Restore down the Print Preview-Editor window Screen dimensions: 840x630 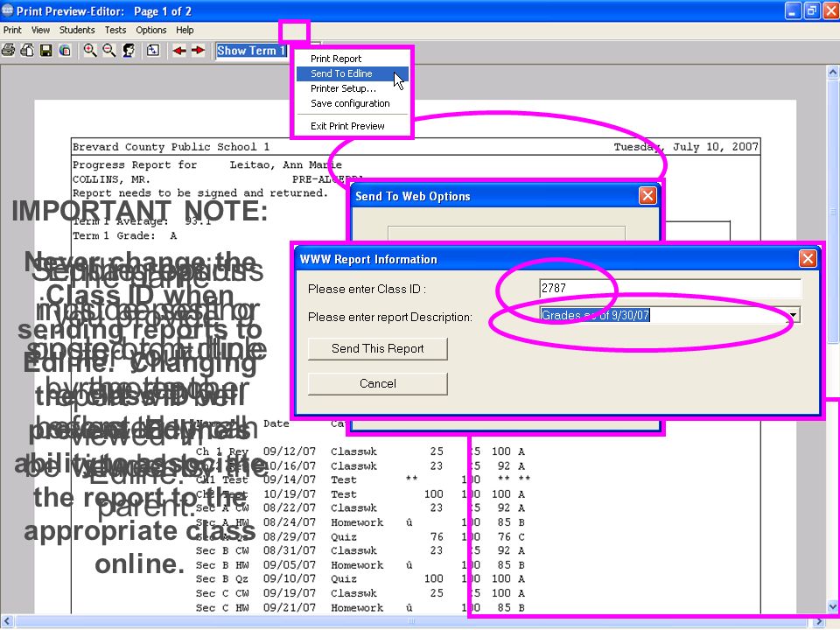click(812, 10)
